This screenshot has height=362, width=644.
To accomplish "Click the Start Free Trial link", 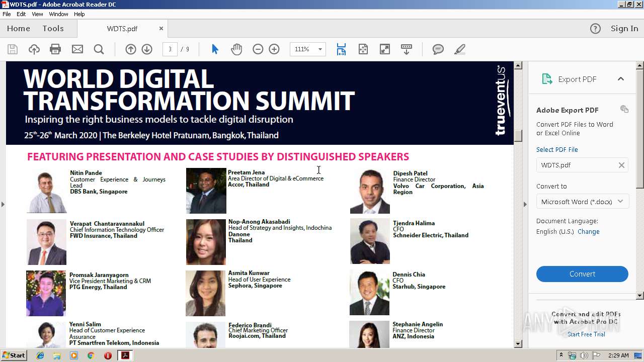I will coord(586,334).
